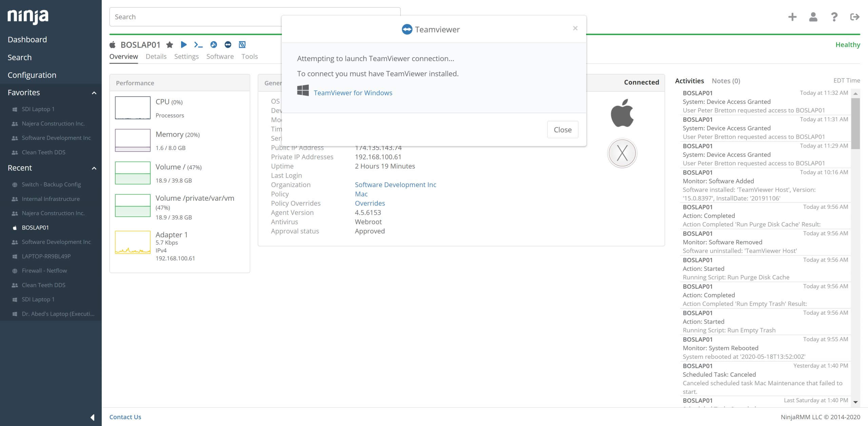The height and width of the screenshot is (426, 868).
Task: Launch a script with the play icon
Action: [x=184, y=44]
